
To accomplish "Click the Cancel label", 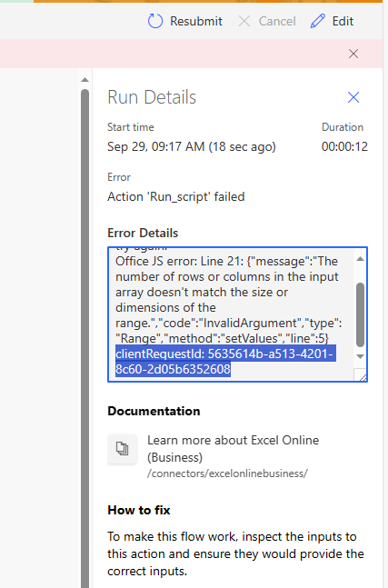I will [277, 21].
